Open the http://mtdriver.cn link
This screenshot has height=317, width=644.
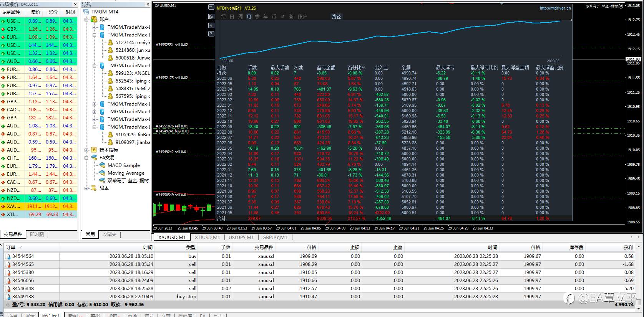click(555, 8)
